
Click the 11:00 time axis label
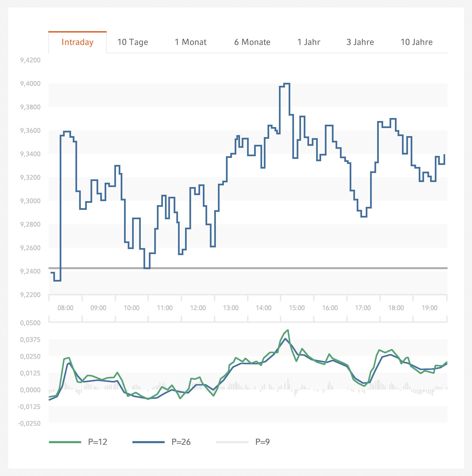(165, 308)
